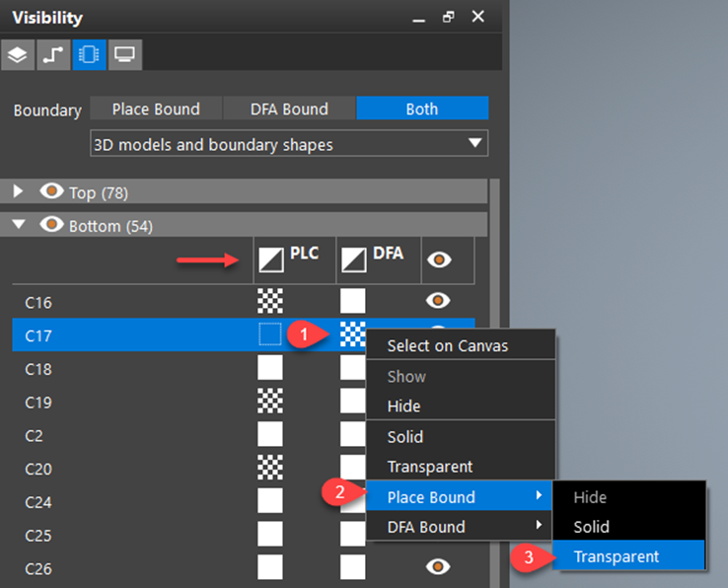Select the C17 component row
Viewport: 728px width, 588px height.
pos(244,334)
